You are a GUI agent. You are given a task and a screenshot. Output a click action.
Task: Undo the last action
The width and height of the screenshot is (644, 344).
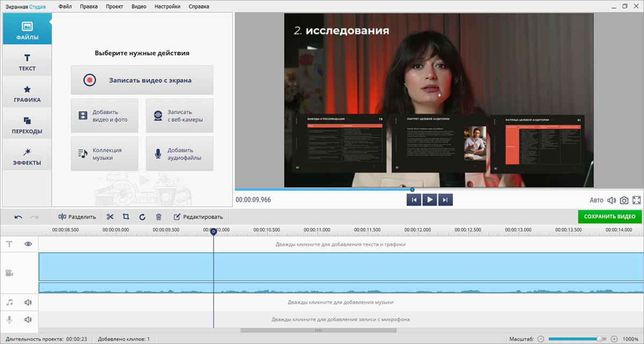(18, 217)
